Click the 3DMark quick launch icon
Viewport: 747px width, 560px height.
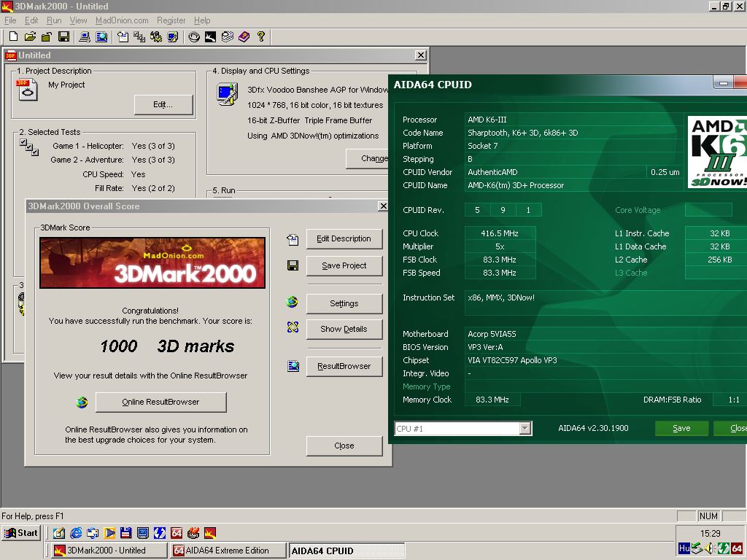[x=210, y=533]
